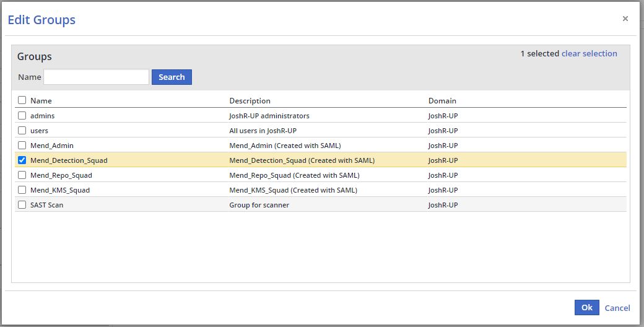Toggle the select-all groups checkbox
The height and width of the screenshot is (327, 644).
pos(22,100)
